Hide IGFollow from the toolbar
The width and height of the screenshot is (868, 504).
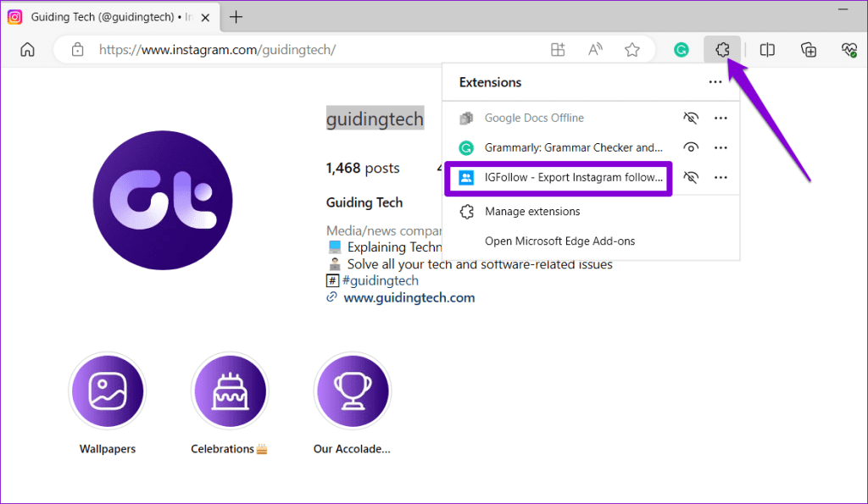coord(691,177)
